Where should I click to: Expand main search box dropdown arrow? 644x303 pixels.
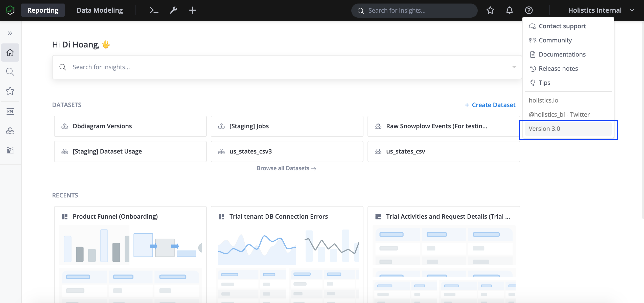pyautogui.click(x=514, y=67)
